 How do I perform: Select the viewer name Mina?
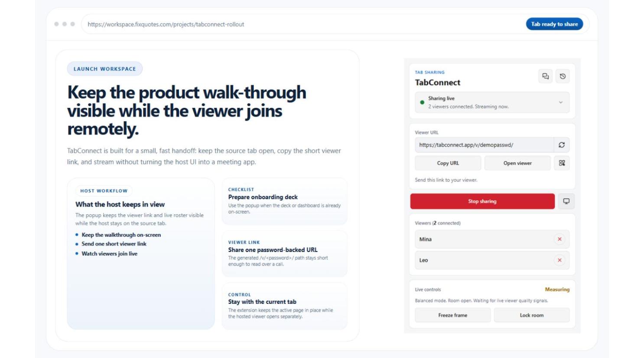coord(426,239)
